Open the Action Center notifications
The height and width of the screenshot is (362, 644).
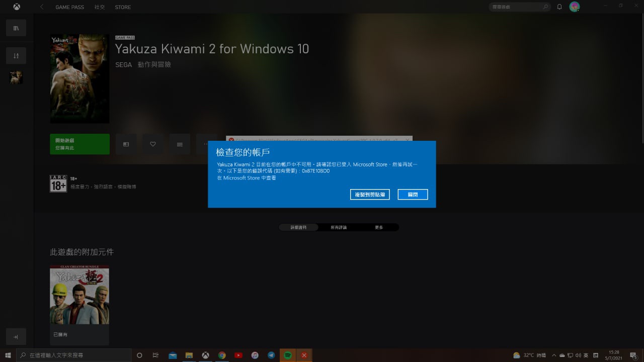[x=633, y=355]
